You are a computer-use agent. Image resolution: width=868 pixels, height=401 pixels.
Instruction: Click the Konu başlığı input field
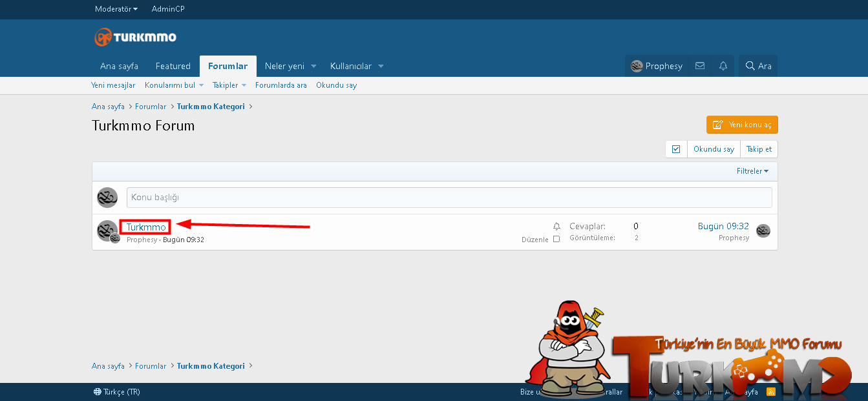pos(449,197)
